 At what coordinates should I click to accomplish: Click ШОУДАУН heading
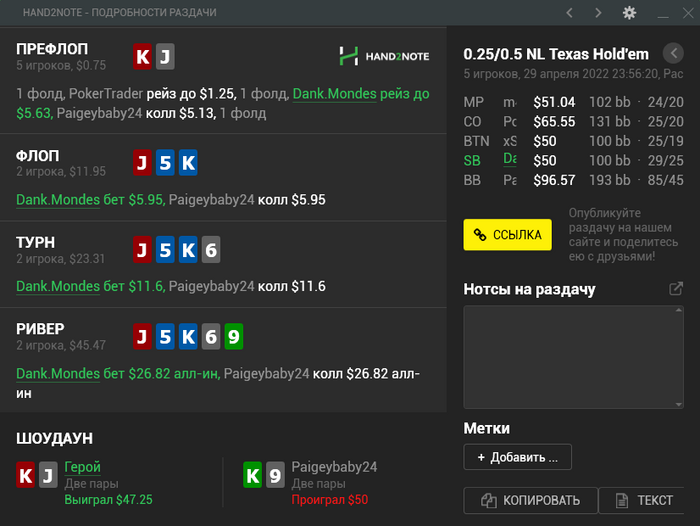pyautogui.click(x=54, y=438)
